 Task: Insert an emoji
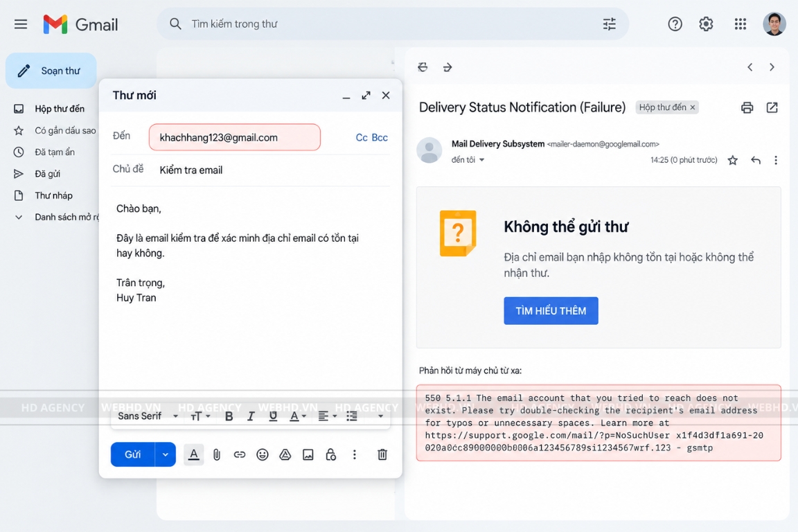(262, 454)
